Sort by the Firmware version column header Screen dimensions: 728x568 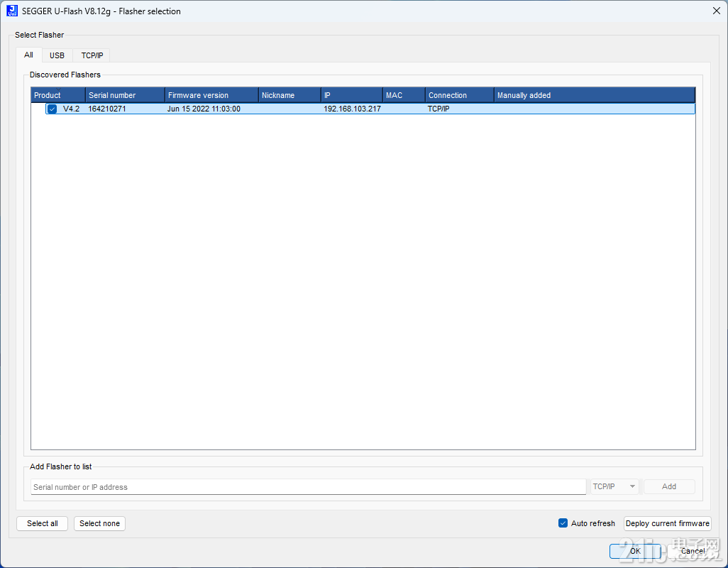point(211,95)
